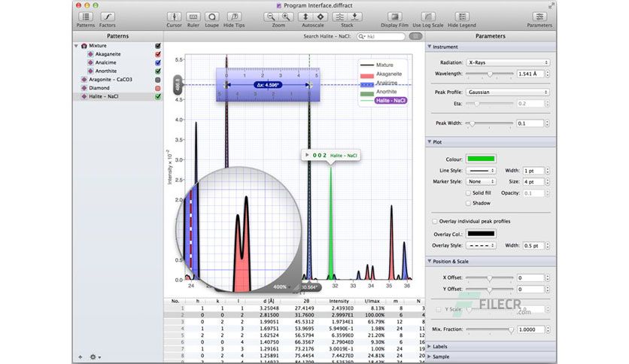Viewport: 629px width, 364px height.
Task: Toggle the Display Film icon
Action: point(395,17)
